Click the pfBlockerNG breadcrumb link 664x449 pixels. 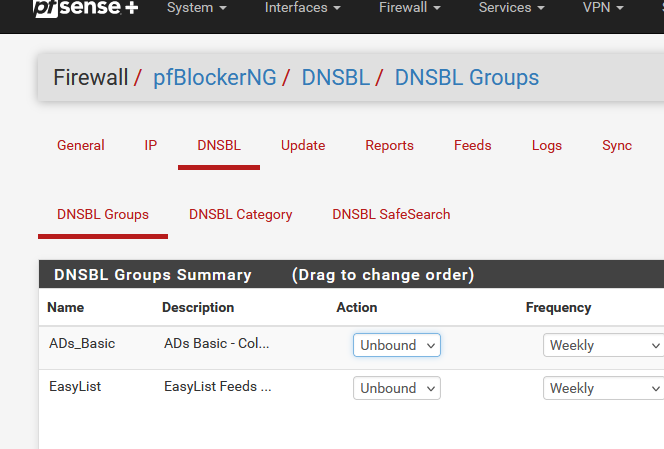(213, 78)
